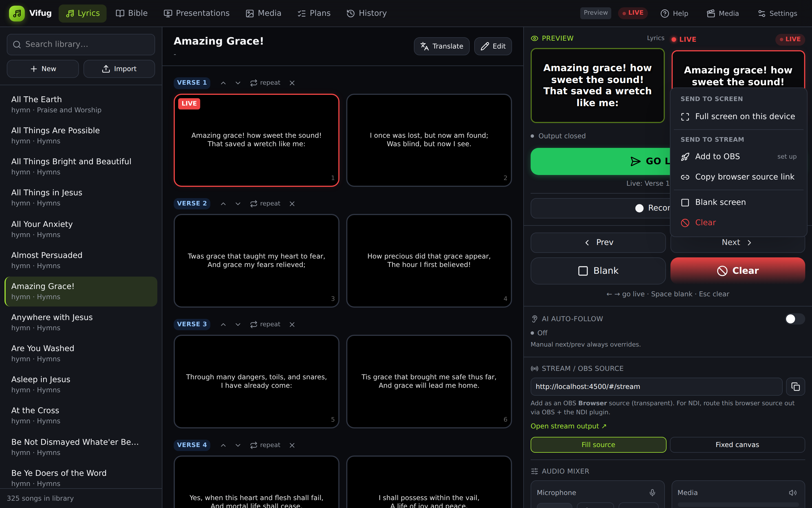812x508 pixels.
Task: Remove Verse 4 with its X icon
Action: click(292, 445)
